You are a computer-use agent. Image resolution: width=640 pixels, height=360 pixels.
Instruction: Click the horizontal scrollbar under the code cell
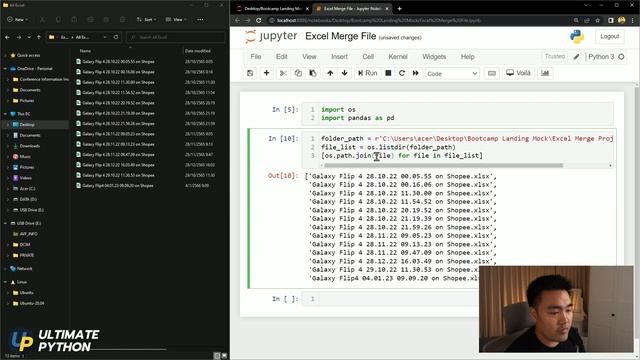443,165
